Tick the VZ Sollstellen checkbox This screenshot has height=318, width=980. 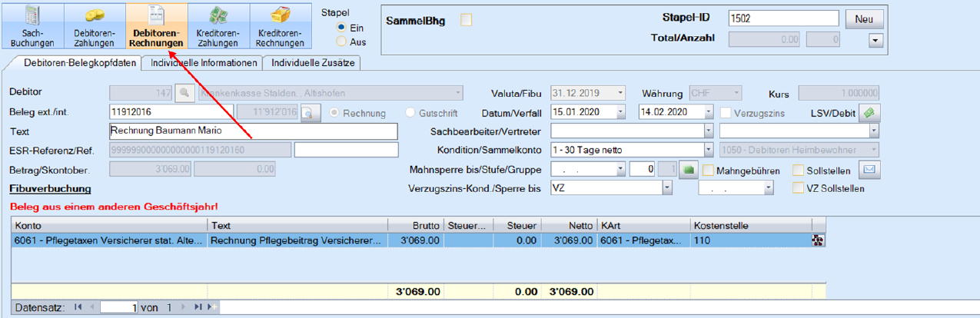799,188
